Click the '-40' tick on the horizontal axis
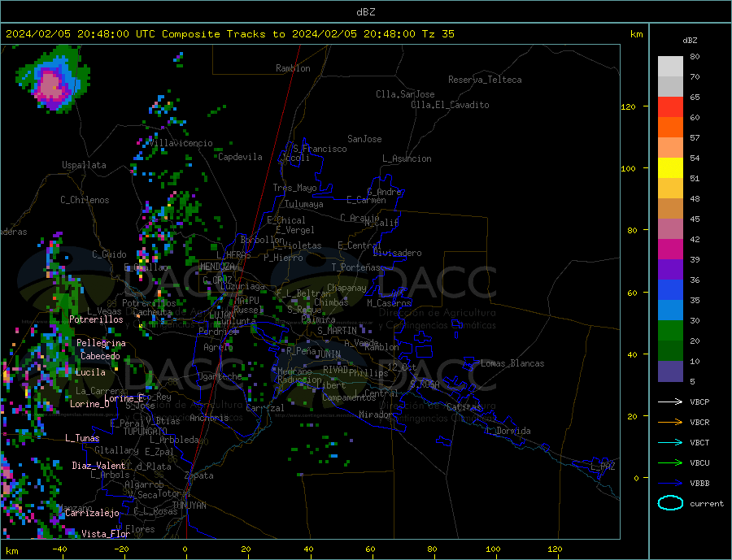Image resolution: width=732 pixels, height=560 pixels. [x=59, y=549]
